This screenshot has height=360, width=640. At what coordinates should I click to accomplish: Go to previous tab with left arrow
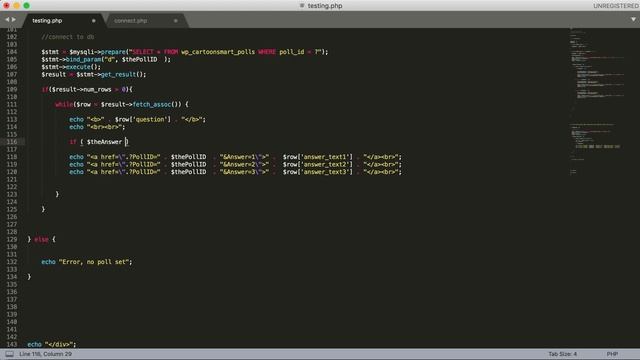[x=7, y=19]
